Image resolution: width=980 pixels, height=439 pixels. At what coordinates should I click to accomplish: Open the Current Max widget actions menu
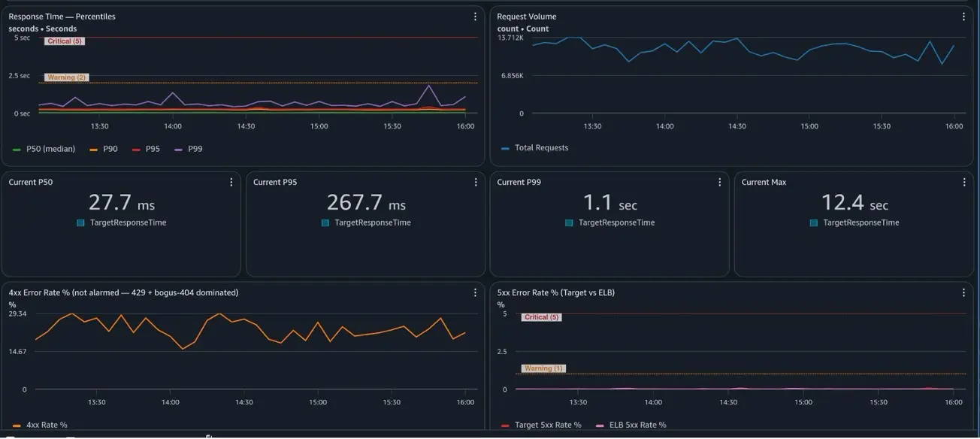(964, 182)
